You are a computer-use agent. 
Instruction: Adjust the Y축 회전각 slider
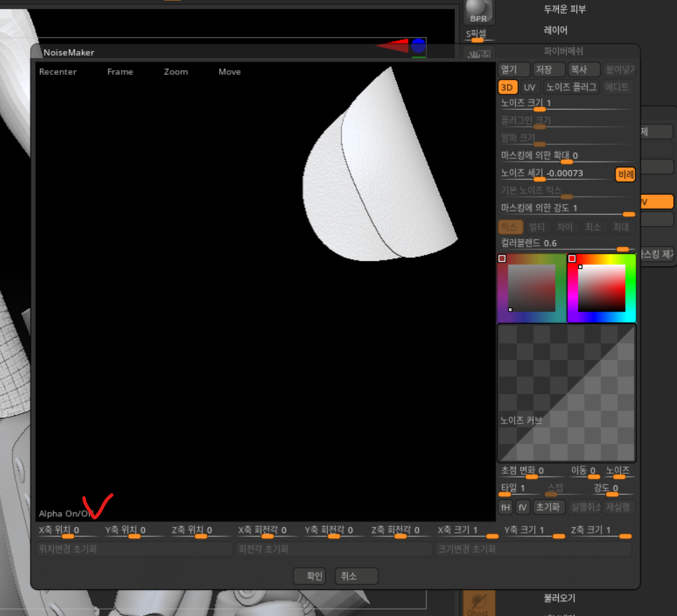click(334, 532)
